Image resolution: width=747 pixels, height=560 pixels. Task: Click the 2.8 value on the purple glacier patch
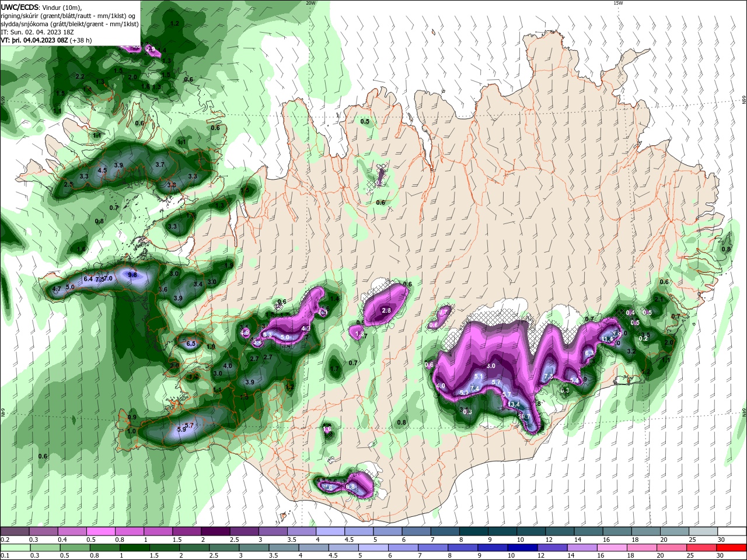point(386,311)
